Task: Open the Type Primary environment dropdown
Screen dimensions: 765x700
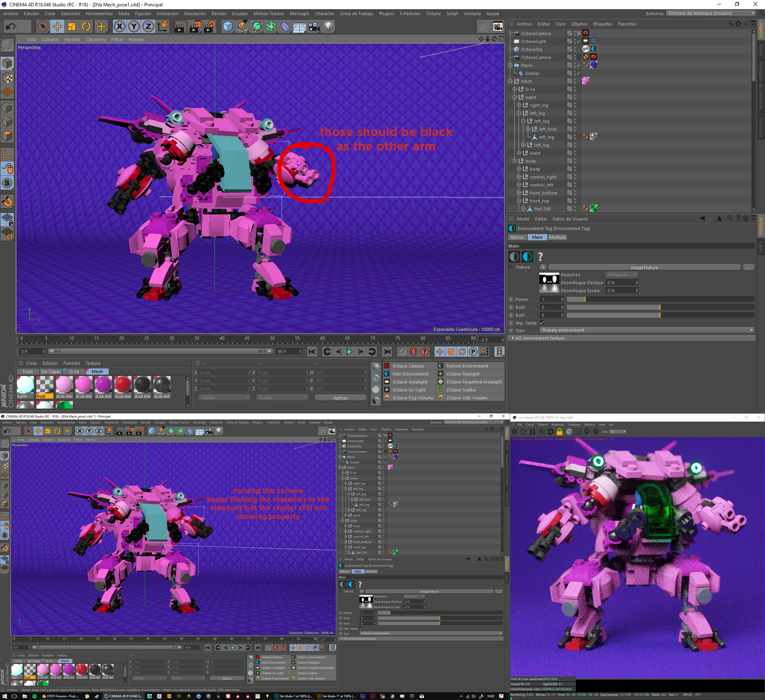Action: coord(647,330)
